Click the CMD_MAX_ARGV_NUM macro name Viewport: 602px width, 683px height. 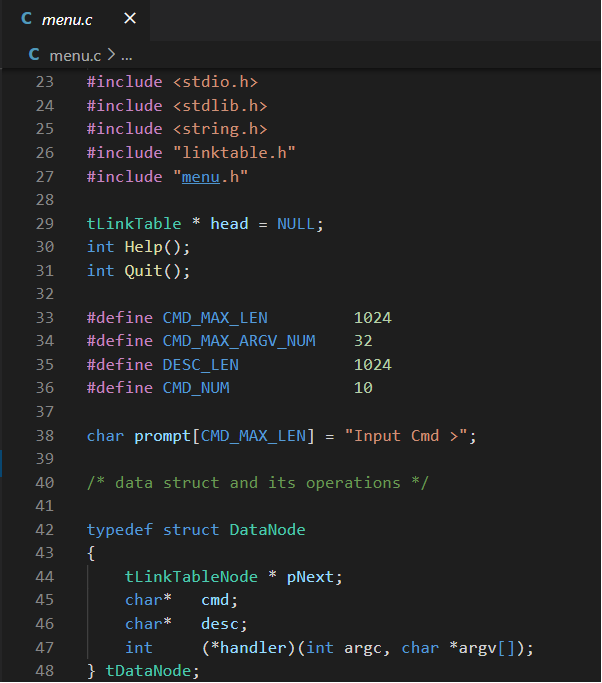pyautogui.click(x=239, y=341)
